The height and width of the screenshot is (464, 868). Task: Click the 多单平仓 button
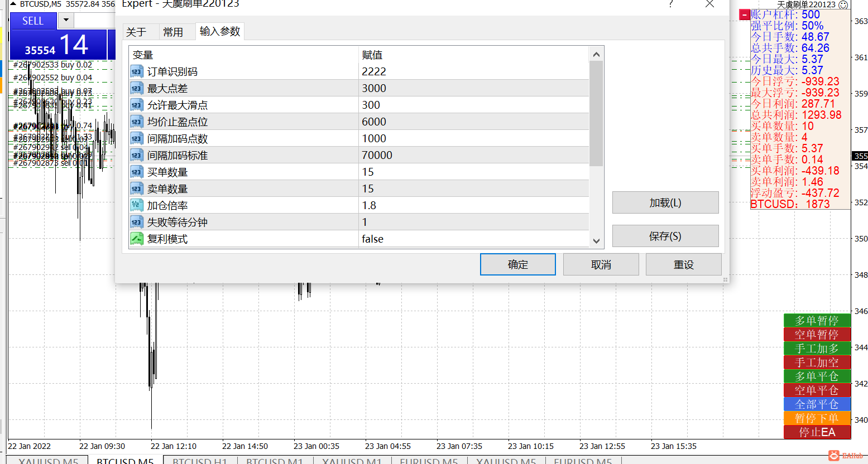817,376
